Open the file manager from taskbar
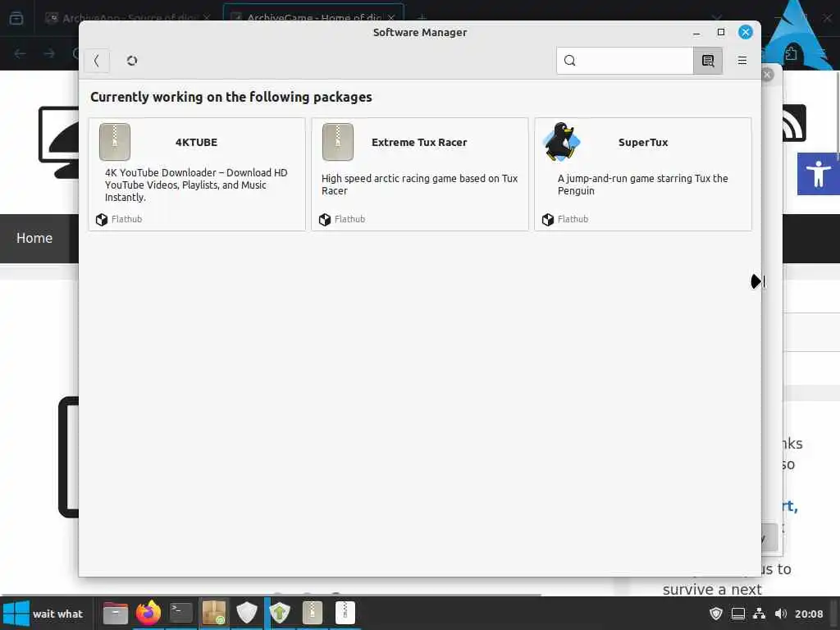The width and height of the screenshot is (840, 630). tap(115, 613)
